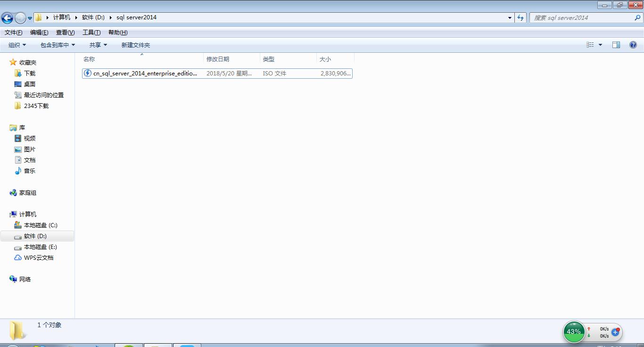Click 新建文件夹 button

(135, 45)
